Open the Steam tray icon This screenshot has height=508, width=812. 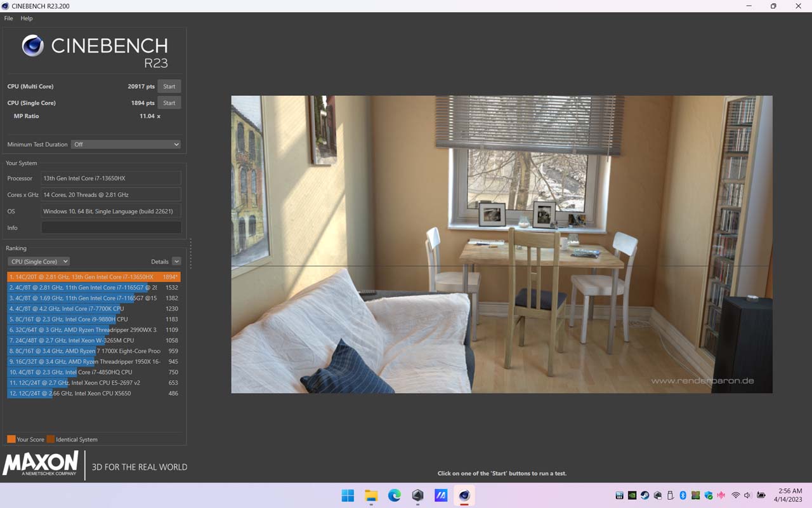645,495
